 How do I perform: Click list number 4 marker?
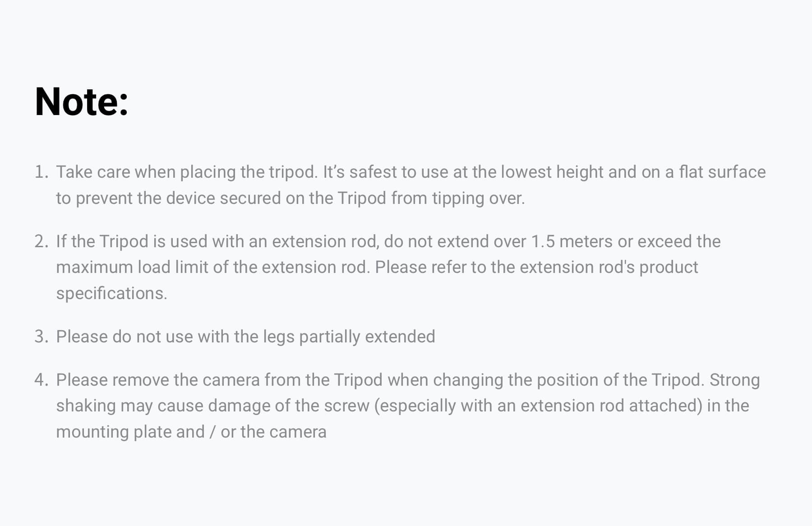tap(41, 380)
